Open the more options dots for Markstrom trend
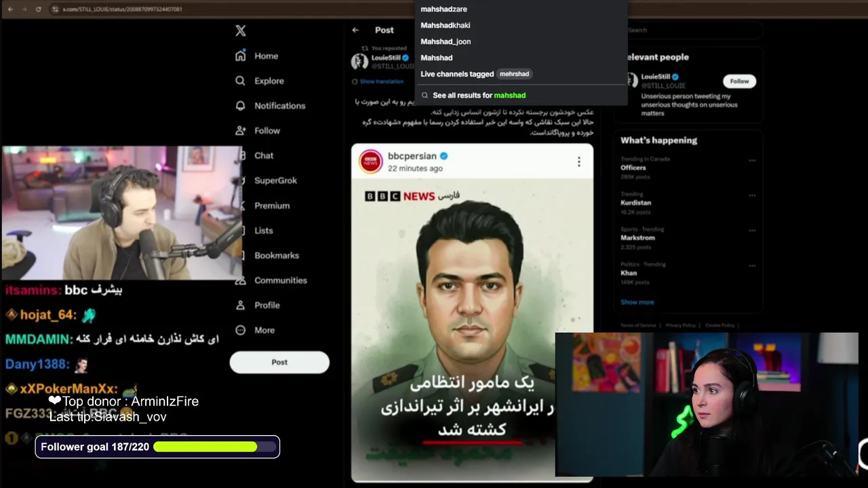The height and width of the screenshot is (488, 868). [x=752, y=230]
